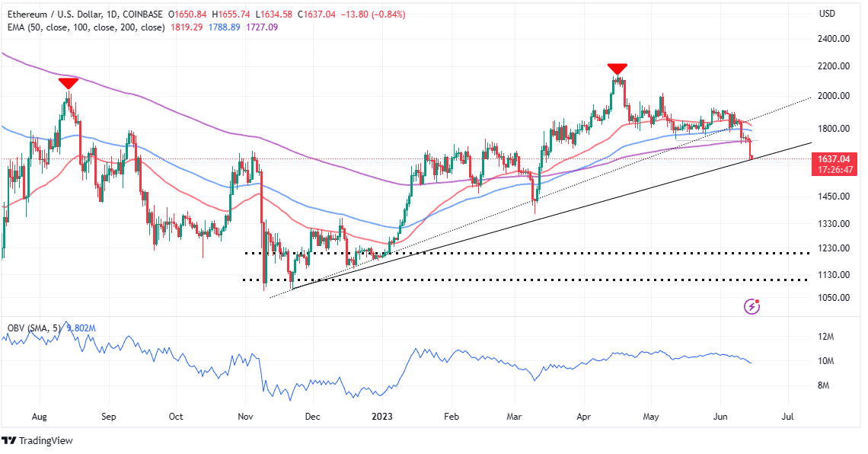The height and width of the screenshot is (454, 868).
Task: Click the red change value −13.80 (−0.84%)
Action: (372, 14)
